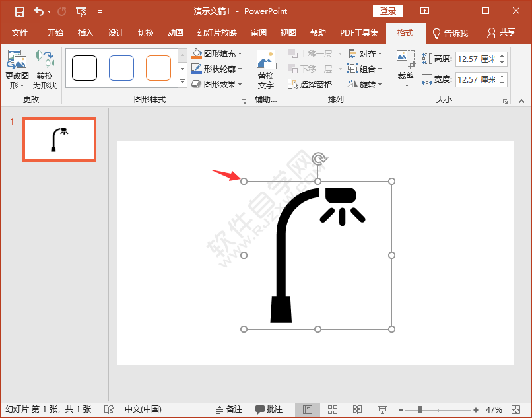The image size is (532, 418).
Task: Click the Save icon in quick access toolbar
Action: 19,11
